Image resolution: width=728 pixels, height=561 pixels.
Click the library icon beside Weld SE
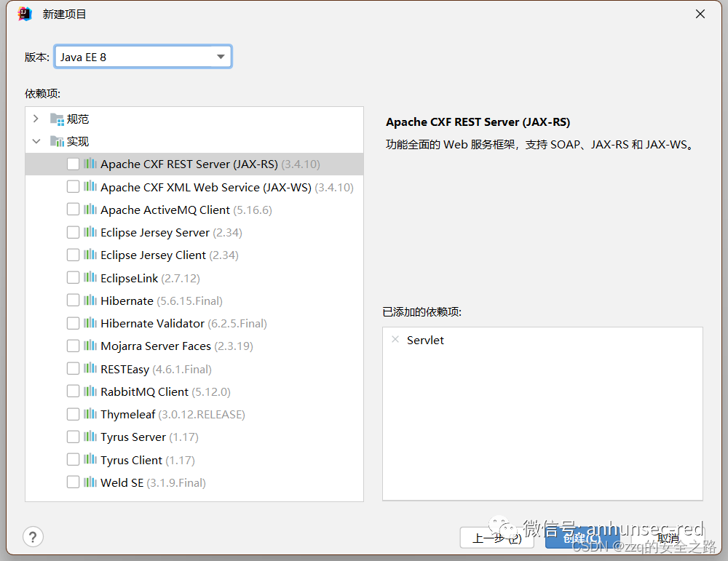click(x=90, y=482)
